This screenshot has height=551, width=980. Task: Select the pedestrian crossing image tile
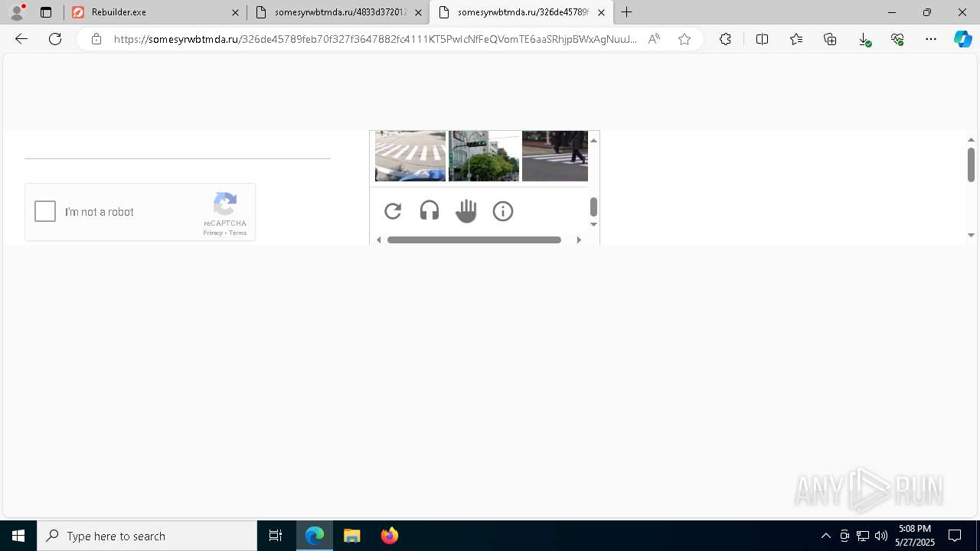(555, 156)
